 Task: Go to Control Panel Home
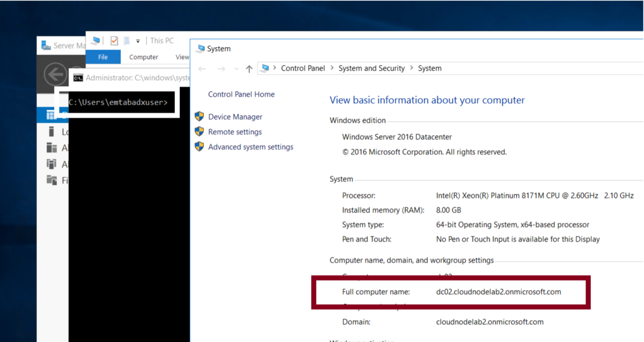pos(241,94)
